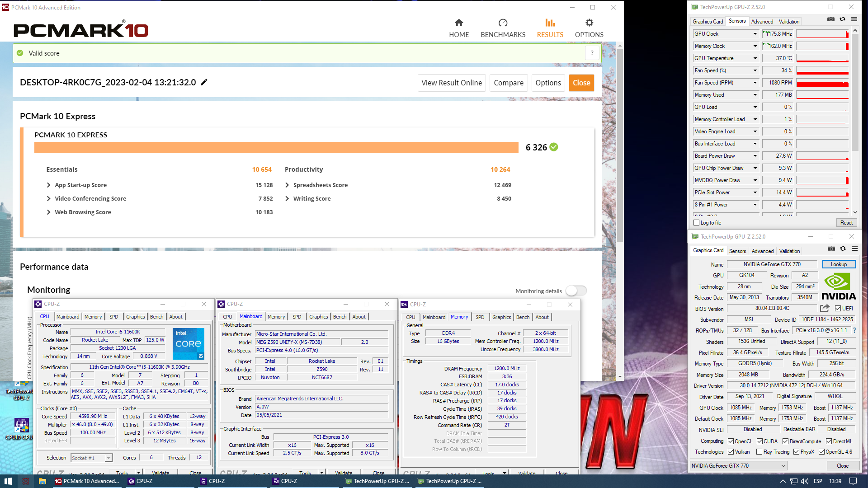
Task: Enable the Log to file checkbox
Action: (697, 223)
